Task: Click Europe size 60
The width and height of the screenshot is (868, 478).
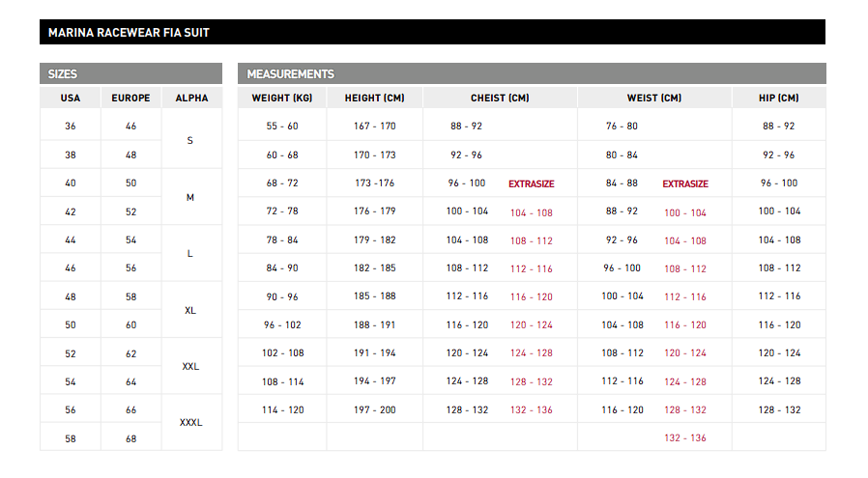Action: [130, 325]
